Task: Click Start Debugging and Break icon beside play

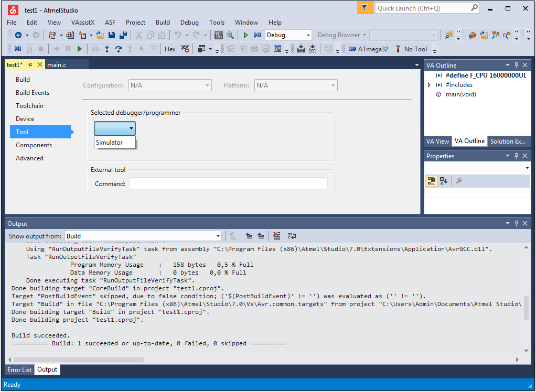Action: click(258, 35)
